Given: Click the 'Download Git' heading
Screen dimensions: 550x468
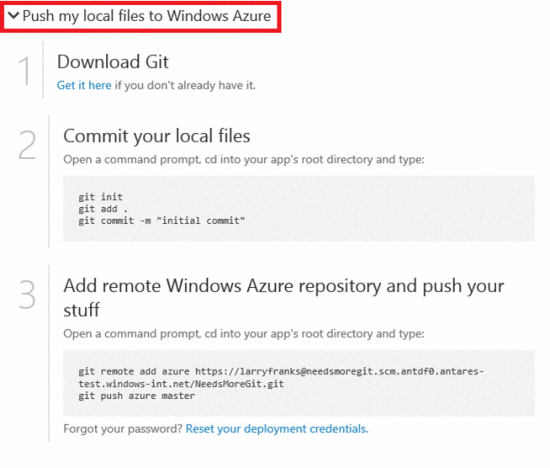Looking at the screenshot, I should (113, 62).
